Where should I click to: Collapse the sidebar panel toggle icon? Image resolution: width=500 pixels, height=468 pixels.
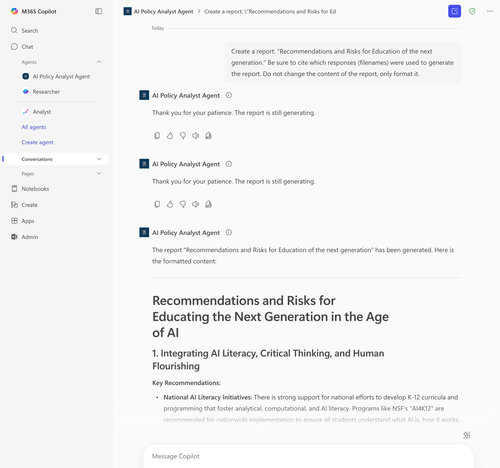click(x=99, y=11)
